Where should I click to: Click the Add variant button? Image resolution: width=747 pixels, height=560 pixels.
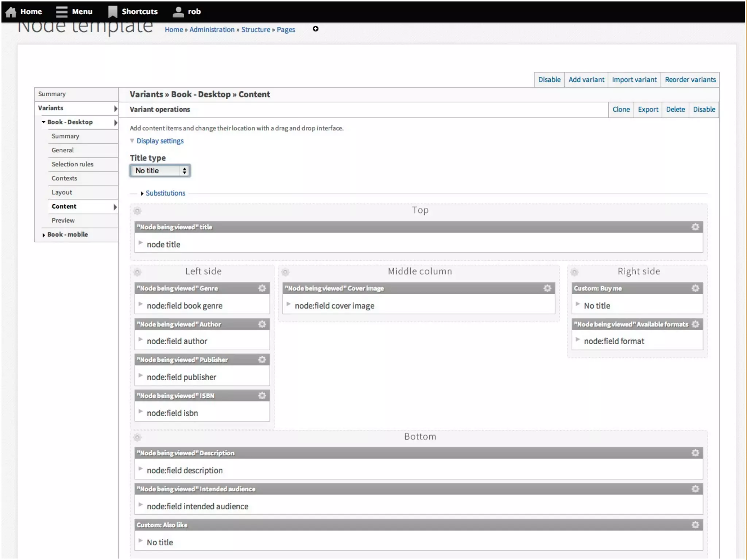[586, 79]
